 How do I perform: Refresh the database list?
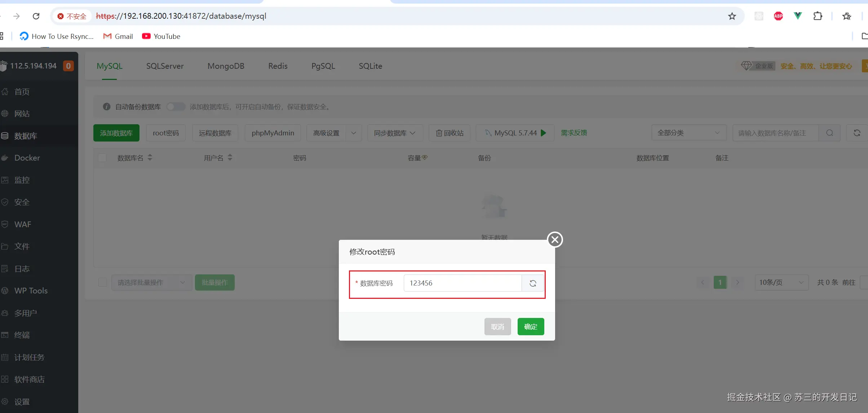857,133
